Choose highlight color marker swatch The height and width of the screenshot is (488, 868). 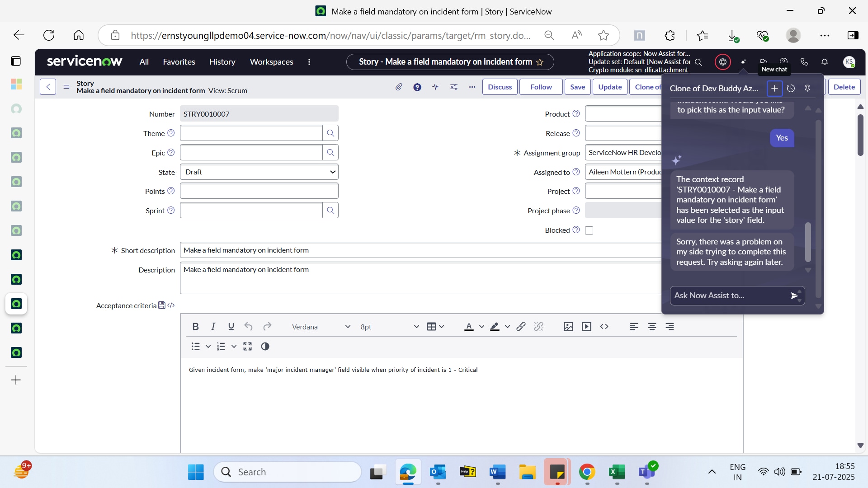495,327
